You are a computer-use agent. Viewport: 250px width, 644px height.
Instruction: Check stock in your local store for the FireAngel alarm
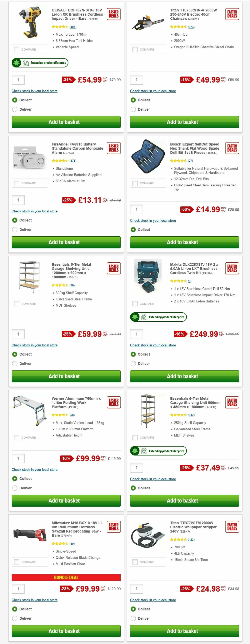(35, 211)
